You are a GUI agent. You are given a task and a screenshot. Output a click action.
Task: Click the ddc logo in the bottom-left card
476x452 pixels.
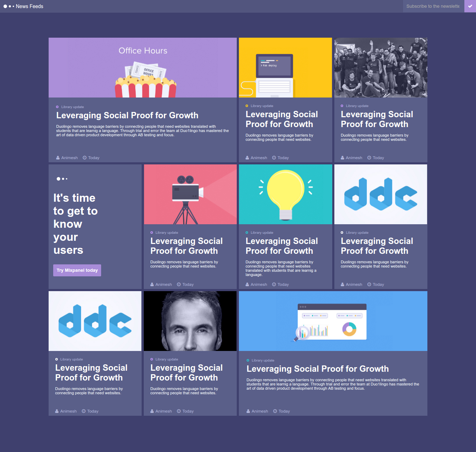click(95, 321)
